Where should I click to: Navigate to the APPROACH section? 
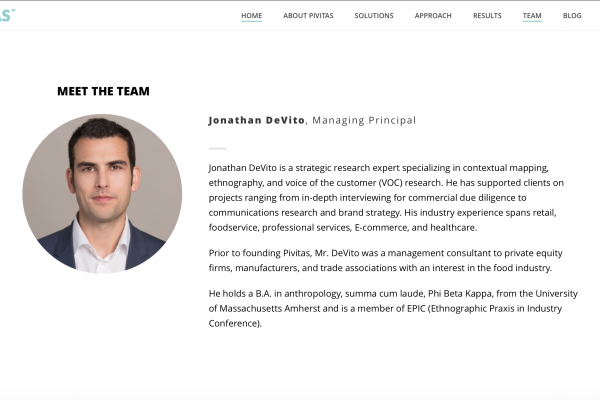(433, 16)
